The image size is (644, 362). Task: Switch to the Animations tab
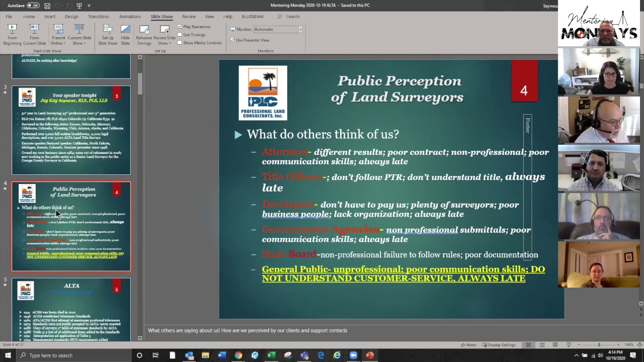(130, 17)
